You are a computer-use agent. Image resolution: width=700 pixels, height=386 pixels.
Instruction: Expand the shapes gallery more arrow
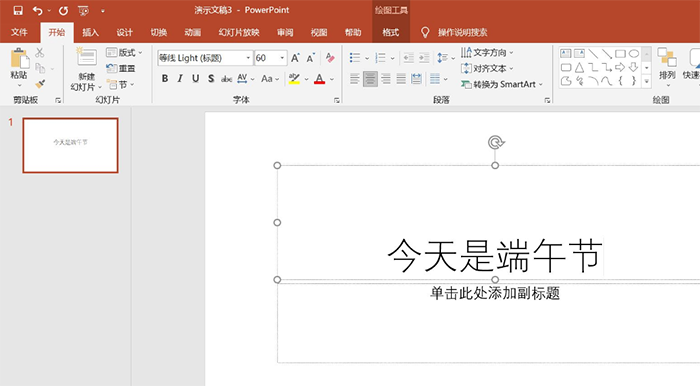[x=646, y=81]
